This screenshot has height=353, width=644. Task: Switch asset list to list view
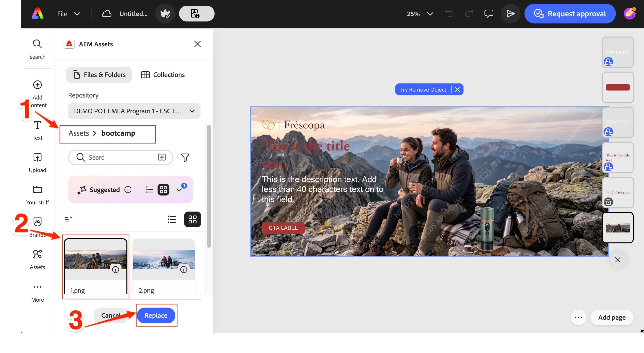[x=172, y=219]
